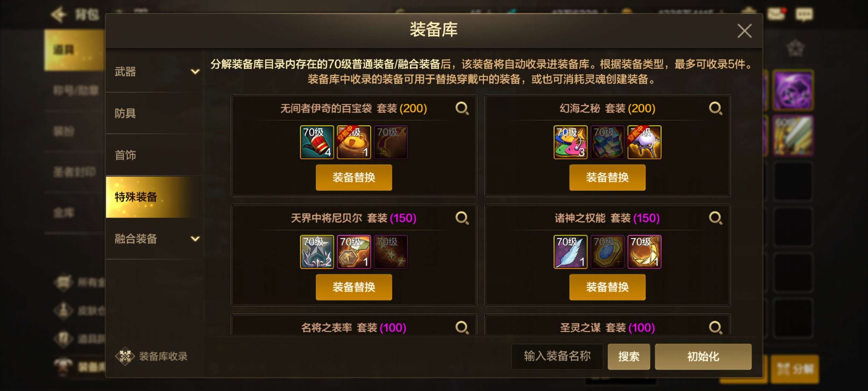Viewport: 868px width, 391px height.
Task: Go back with the 背包 arrow icon
Action: pos(58,14)
